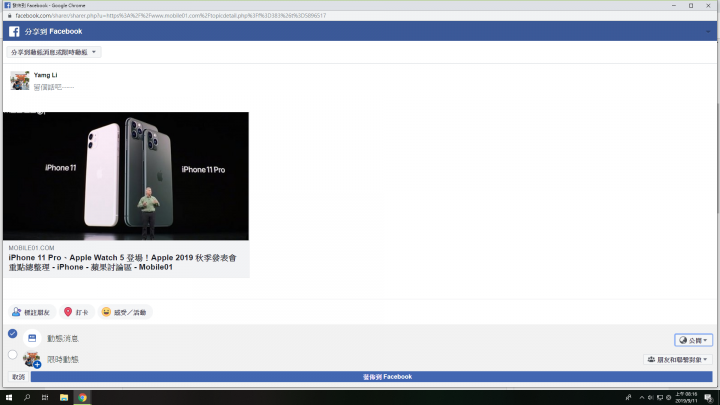720x405 pixels.
Task: Click the blue Post to Facebook button
Action: (371, 377)
